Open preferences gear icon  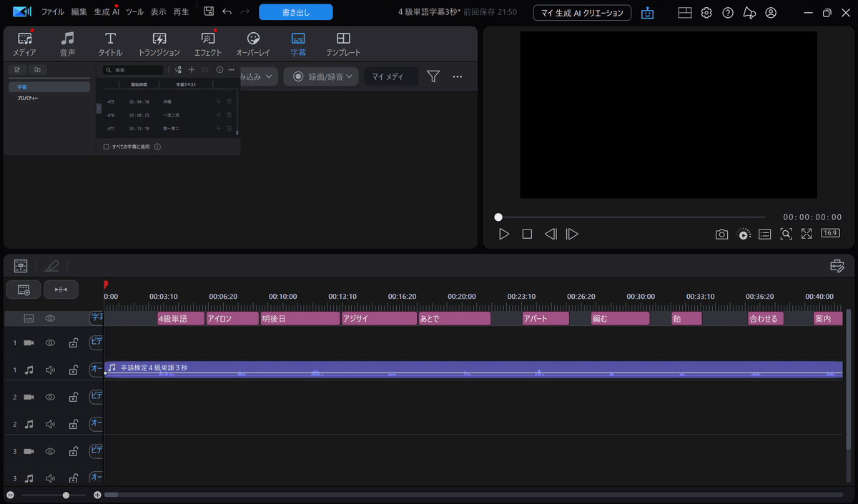[706, 12]
